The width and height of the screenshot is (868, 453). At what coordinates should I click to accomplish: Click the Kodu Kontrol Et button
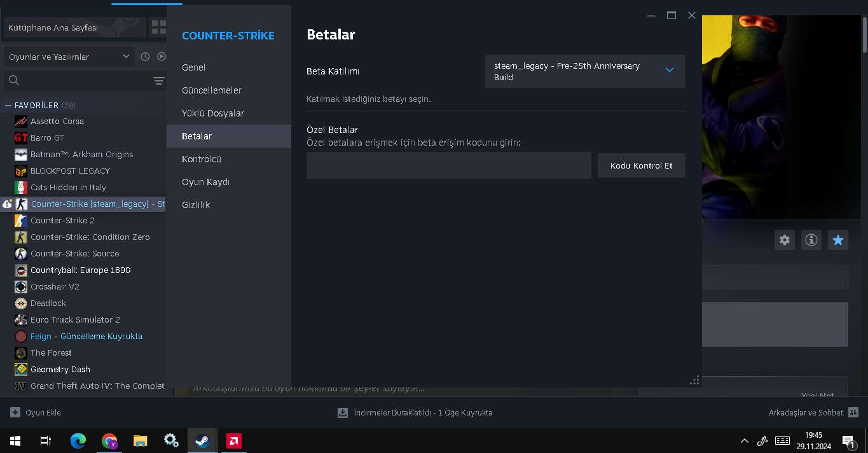[641, 165]
